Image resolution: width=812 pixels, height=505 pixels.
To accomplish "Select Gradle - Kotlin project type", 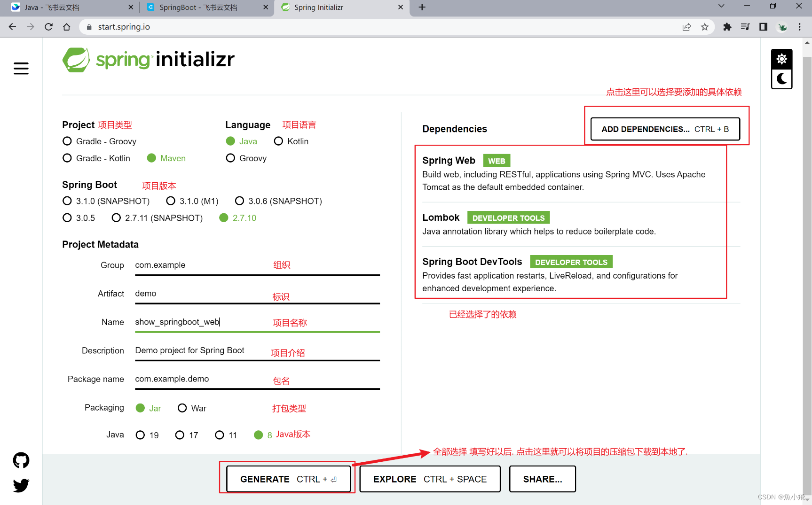I will (x=96, y=158).
